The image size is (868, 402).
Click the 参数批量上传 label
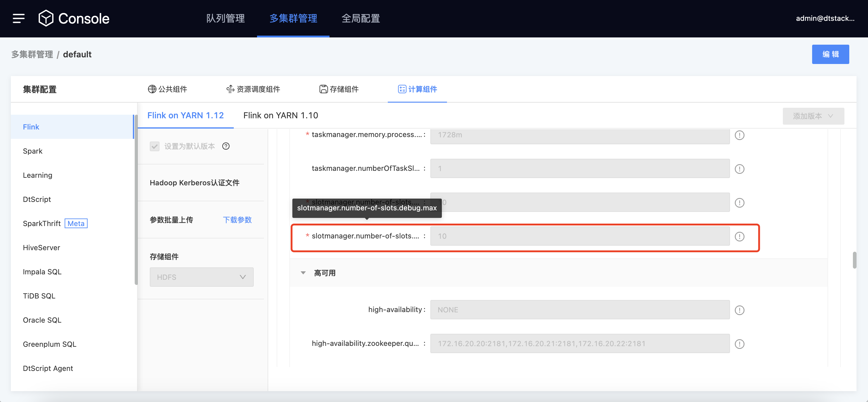(171, 220)
